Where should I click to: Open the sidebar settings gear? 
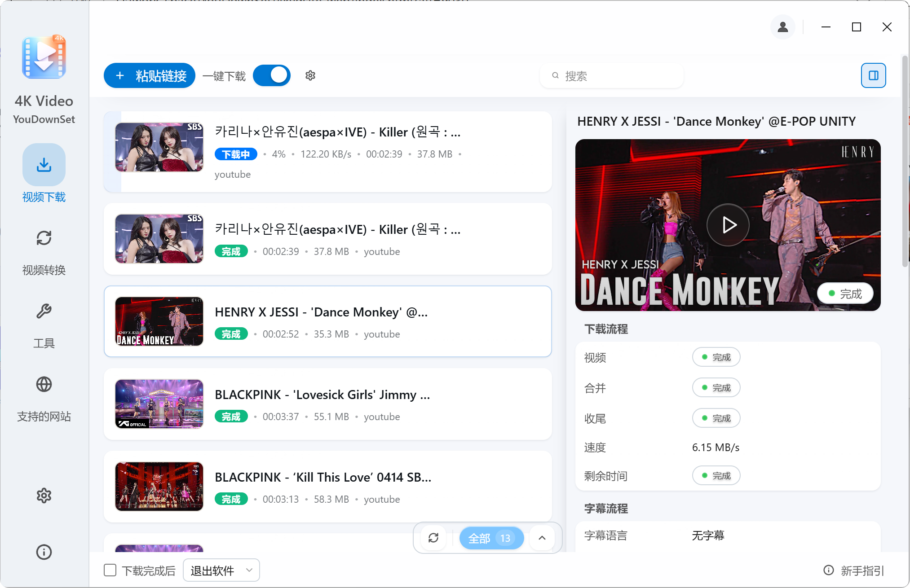click(44, 495)
